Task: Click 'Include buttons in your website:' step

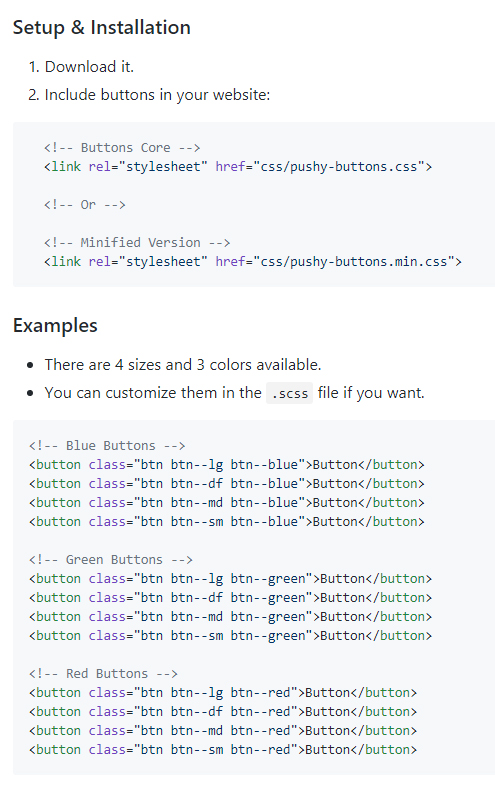Action: point(157,95)
